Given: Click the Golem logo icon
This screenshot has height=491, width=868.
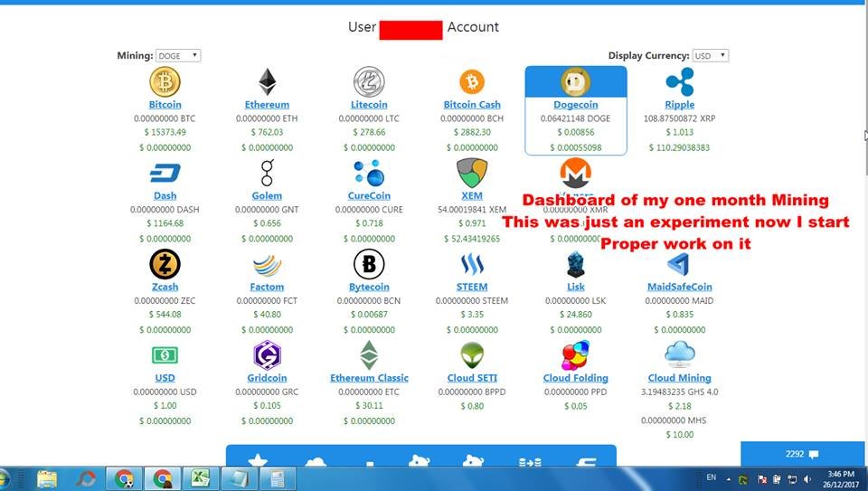Looking at the screenshot, I should point(267,173).
